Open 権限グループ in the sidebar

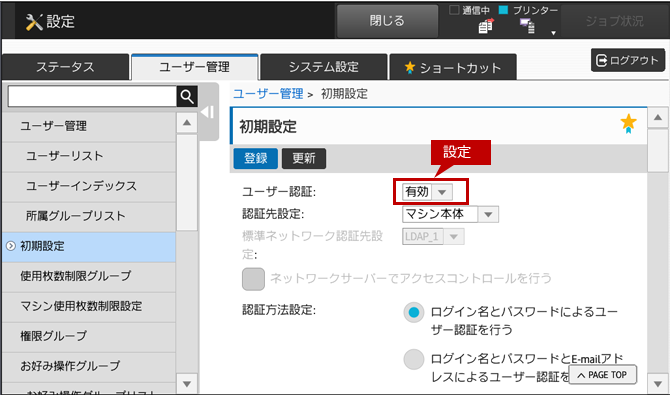tap(89, 336)
